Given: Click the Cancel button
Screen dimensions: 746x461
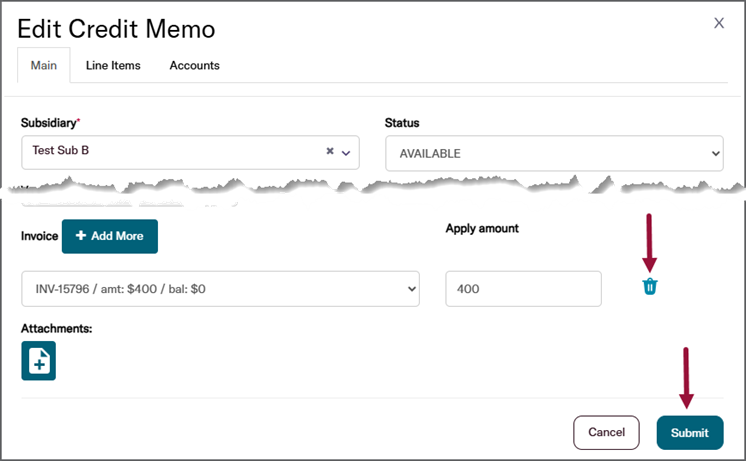Looking at the screenshot, I should tap(606, 432).
